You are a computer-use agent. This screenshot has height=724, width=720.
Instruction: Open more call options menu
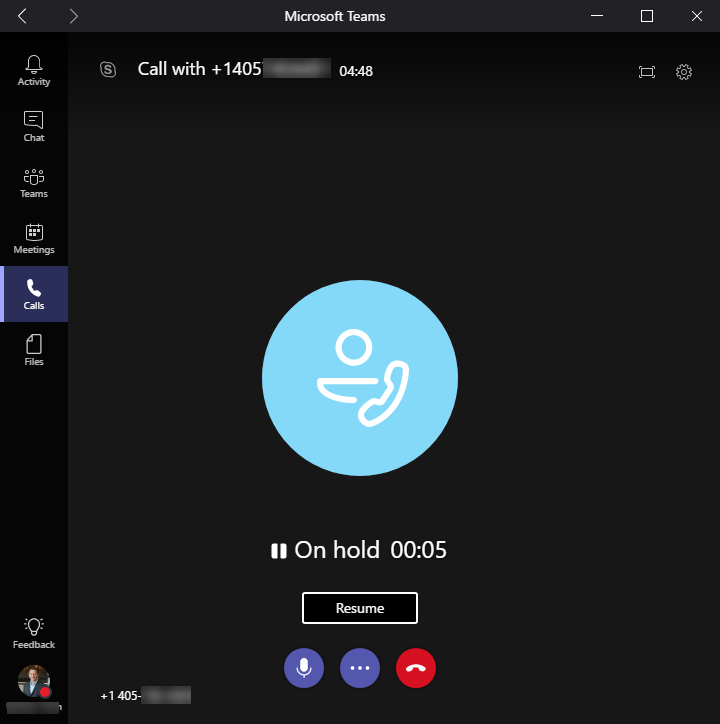pos(360,668)
